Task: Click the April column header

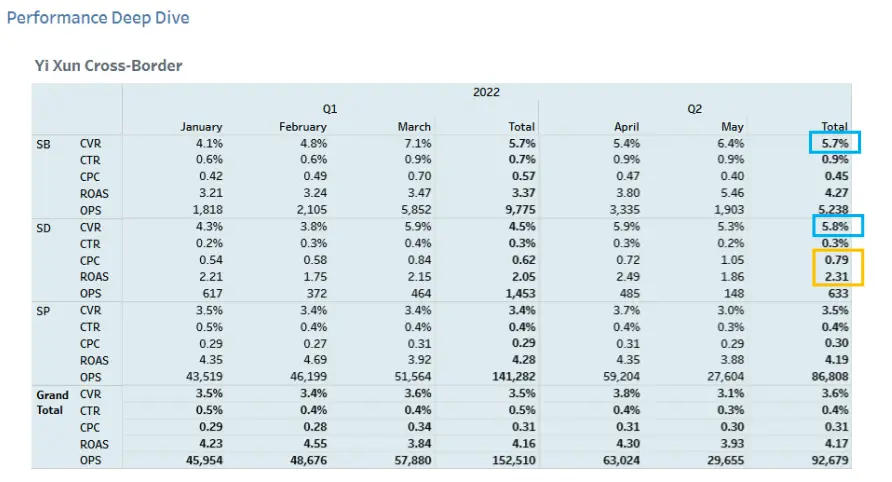Action: pyautogui.click(x=627, y=127)
